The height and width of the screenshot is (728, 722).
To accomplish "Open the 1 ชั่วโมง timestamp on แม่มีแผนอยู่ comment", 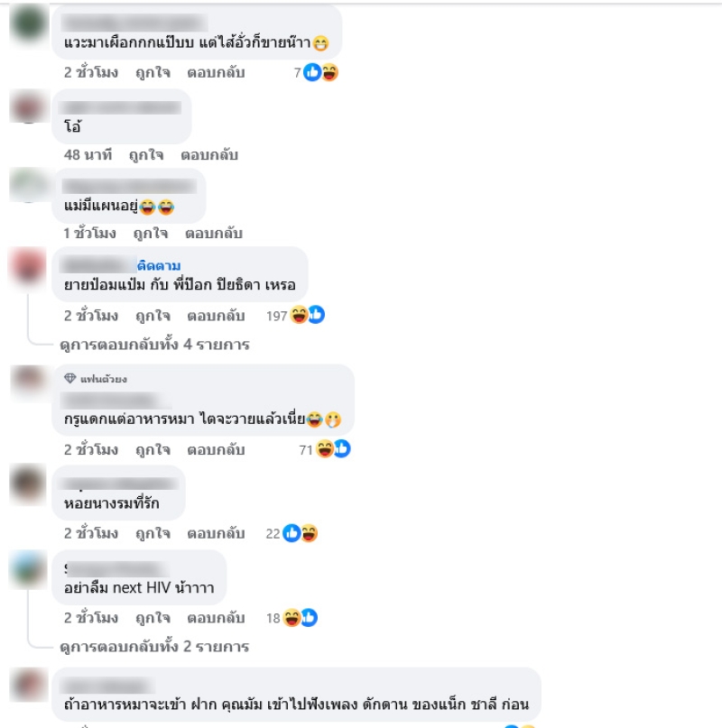I will pos(89,233).
